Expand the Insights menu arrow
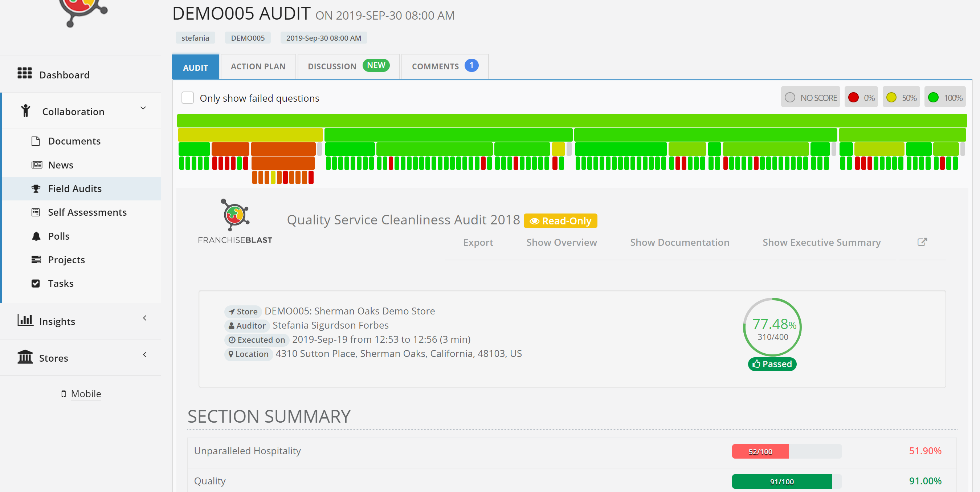The image size is (980, 492). click(x=144, y=318)
